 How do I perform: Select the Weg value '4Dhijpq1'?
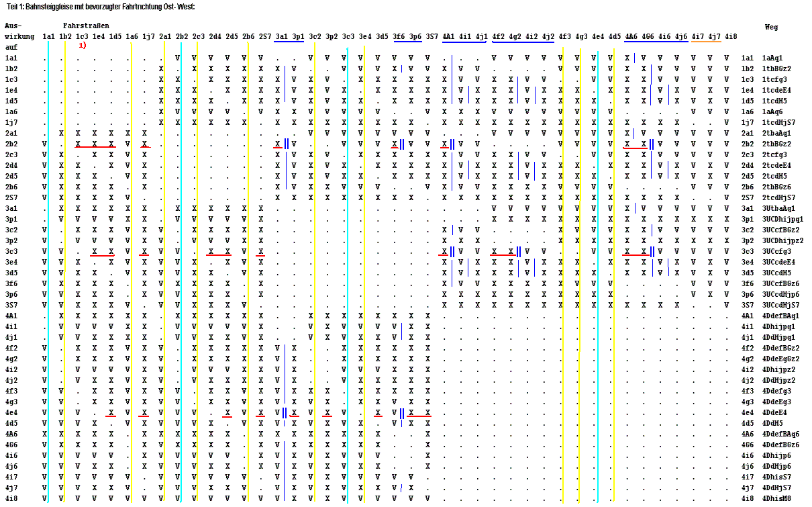(x=778, y=327)
